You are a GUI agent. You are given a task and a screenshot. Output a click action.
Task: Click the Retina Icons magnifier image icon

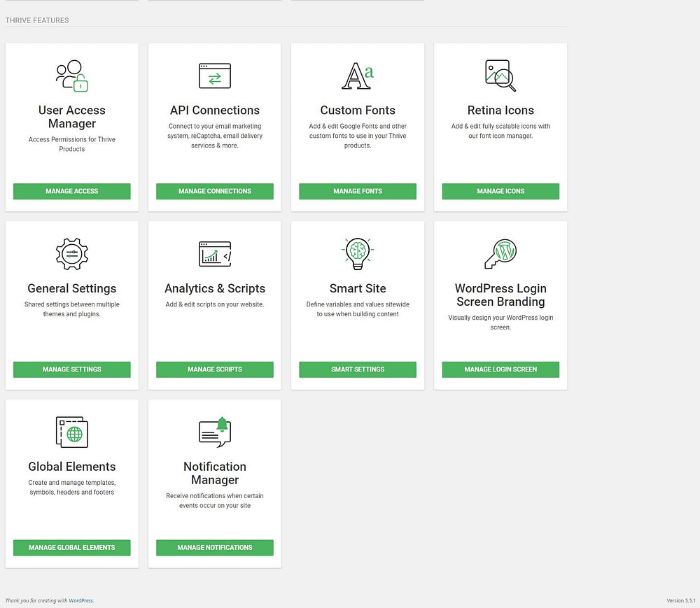click(x=500, y=76)
